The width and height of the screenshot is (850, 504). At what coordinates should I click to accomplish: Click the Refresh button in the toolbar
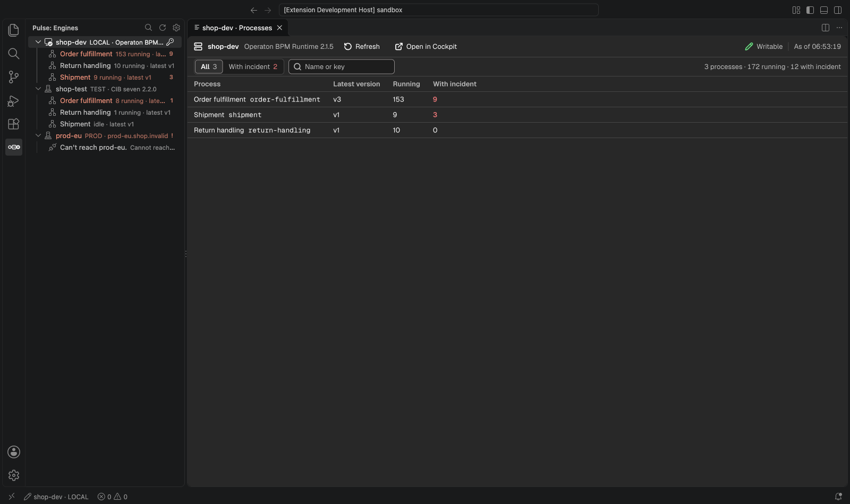(362, 47)
